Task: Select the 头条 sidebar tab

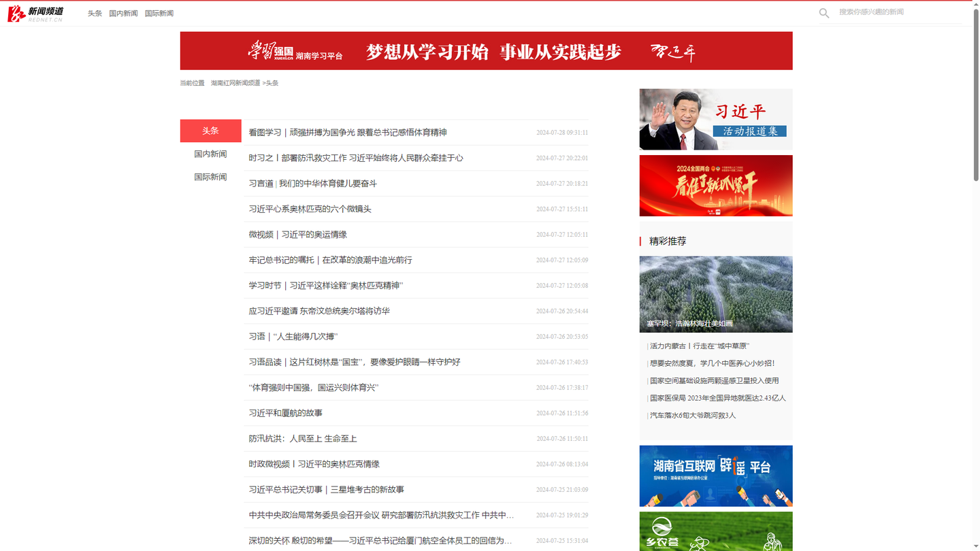Action: click(x=210, y=131)
